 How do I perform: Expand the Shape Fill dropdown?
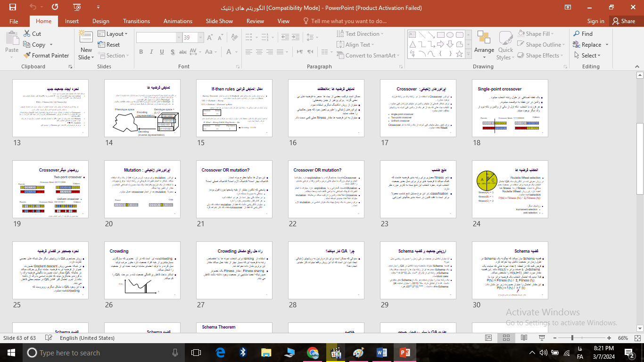tap(553, 34)
